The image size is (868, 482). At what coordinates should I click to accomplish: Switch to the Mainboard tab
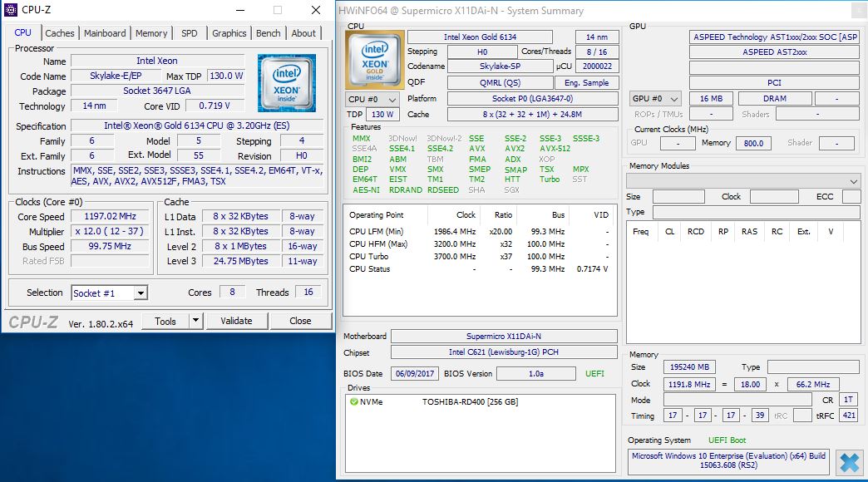tap(105, 33)
